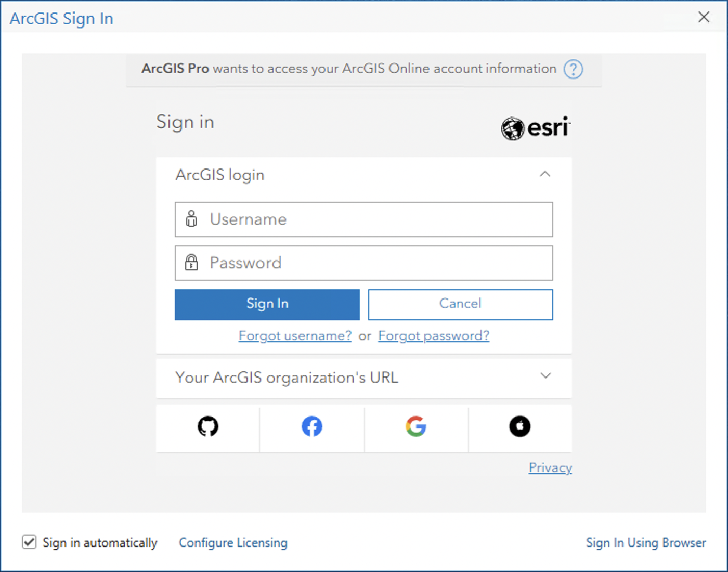Open the Forgot username? link
728x572 pixels.
pyautogui.click(x=295, y=336)
